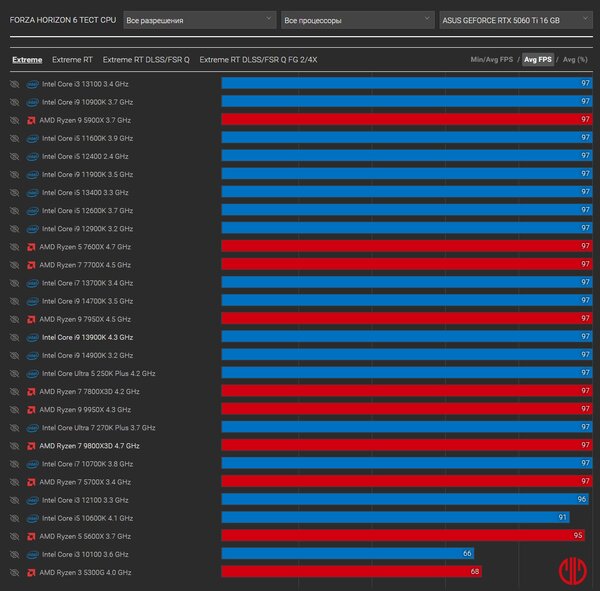Click the Intel Core i9 14900K blue bar
The height and width of the screenshot is (591, 600).
[x=406, y=355]
